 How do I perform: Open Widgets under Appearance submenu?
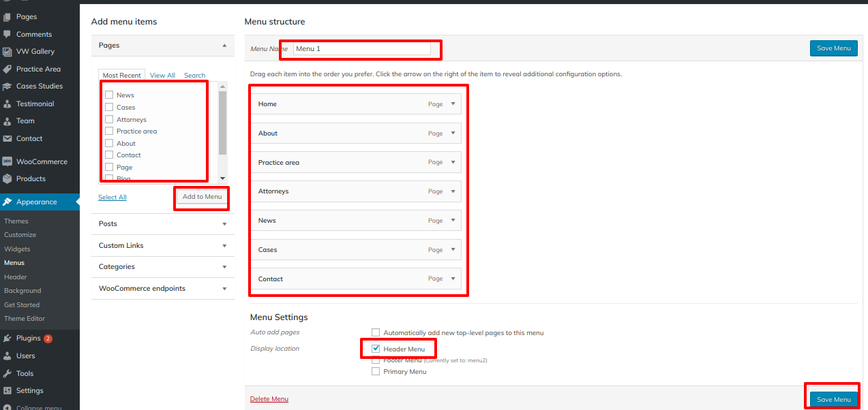coord(16,249)
